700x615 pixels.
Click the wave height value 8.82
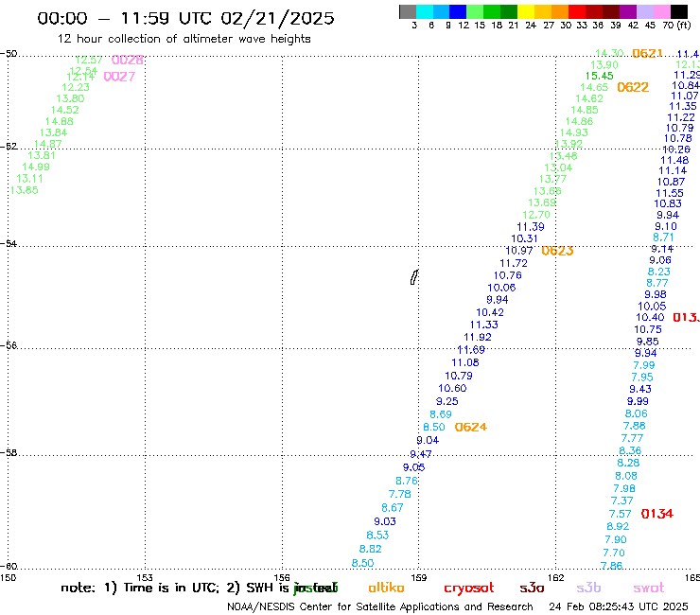click(x=370, y=549)
